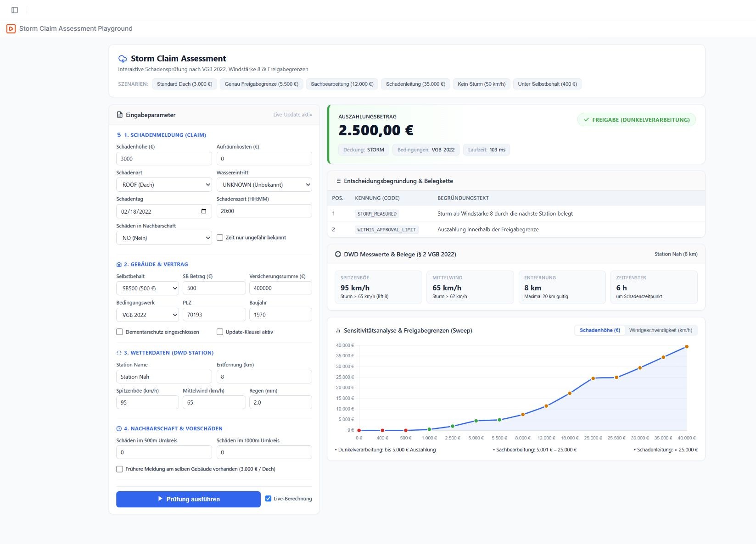Click the dollar icon at Schadenmeldung heading
This screenshot has width=756, height=544.
[x=119, y=135]
